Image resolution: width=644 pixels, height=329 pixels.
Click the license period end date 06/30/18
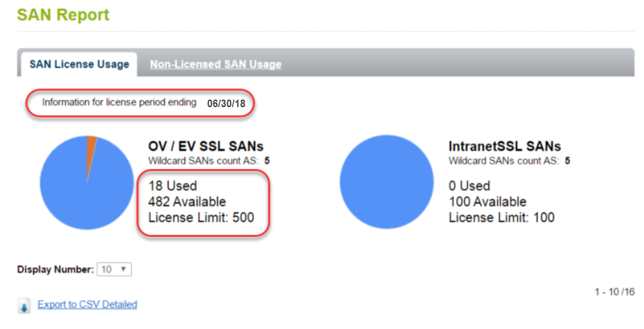coord(226,103)
